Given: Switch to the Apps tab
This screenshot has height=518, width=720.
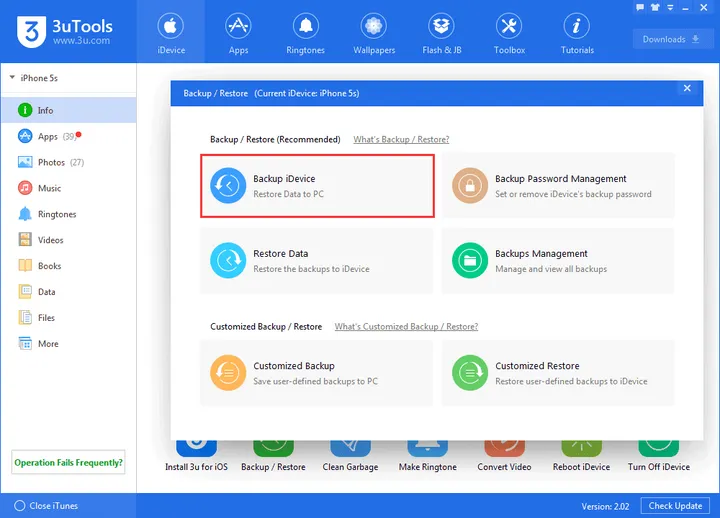Looking at the screenshot, I should click(238, 32).
